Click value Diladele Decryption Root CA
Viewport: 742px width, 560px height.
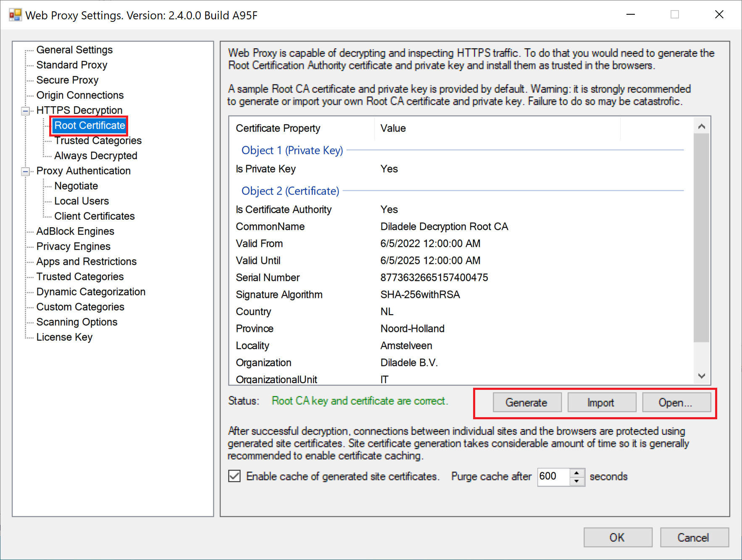tap(444, 226)
